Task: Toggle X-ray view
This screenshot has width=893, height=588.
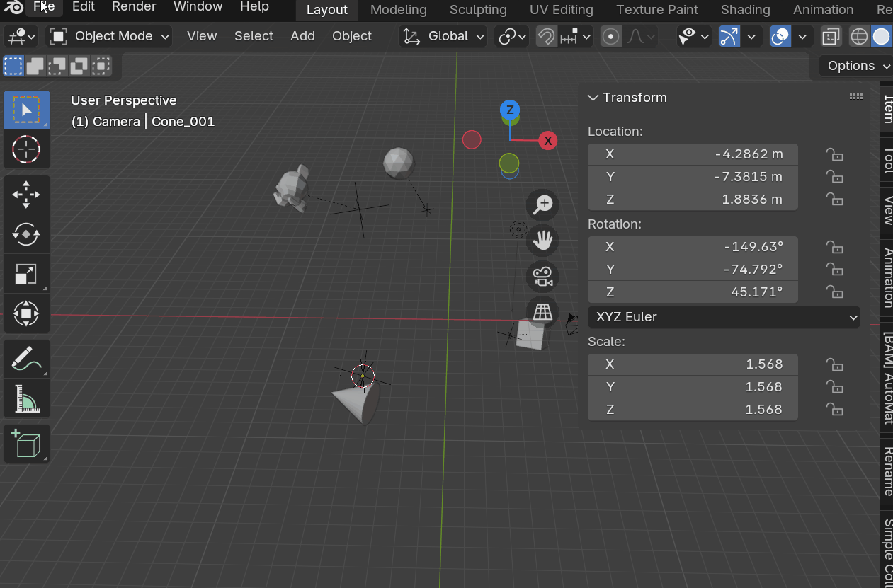Action: click(831, 36)
